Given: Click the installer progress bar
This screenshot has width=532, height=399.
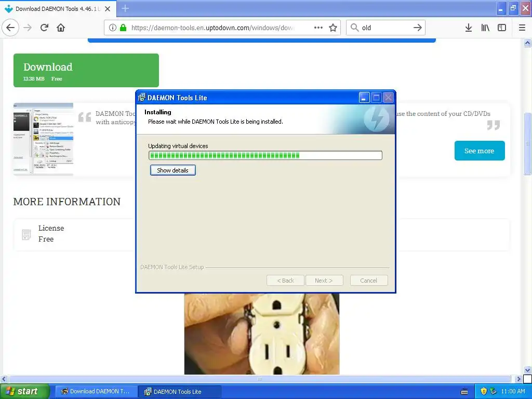Looking at the screenshot, I should pos(265,155).
